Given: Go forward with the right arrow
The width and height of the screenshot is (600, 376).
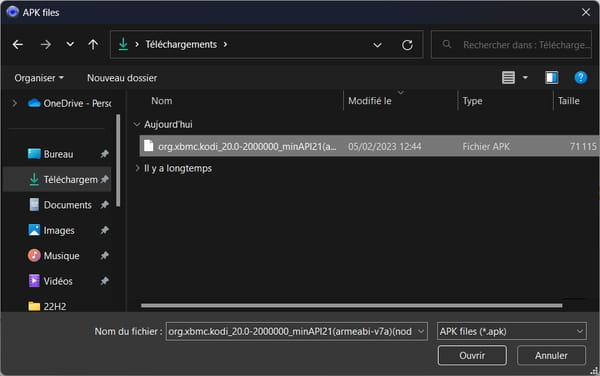Looking at the screenshot, I should [x=46, y=45].
